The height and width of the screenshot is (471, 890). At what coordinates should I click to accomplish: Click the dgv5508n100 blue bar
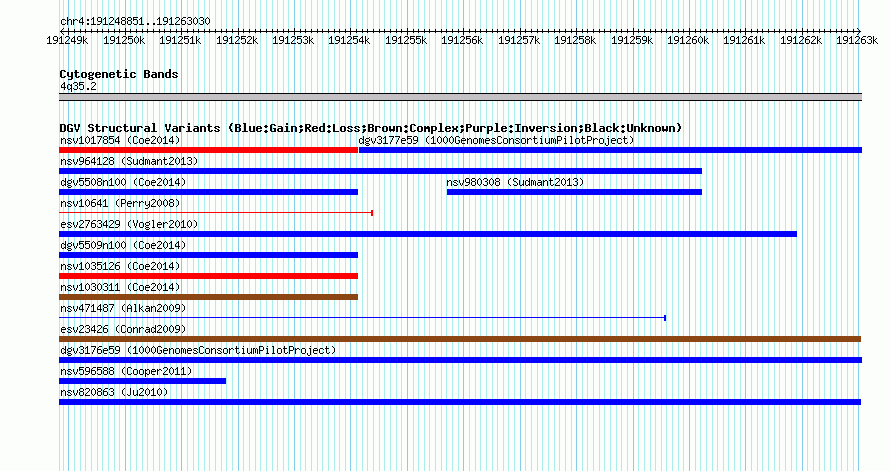208,192
